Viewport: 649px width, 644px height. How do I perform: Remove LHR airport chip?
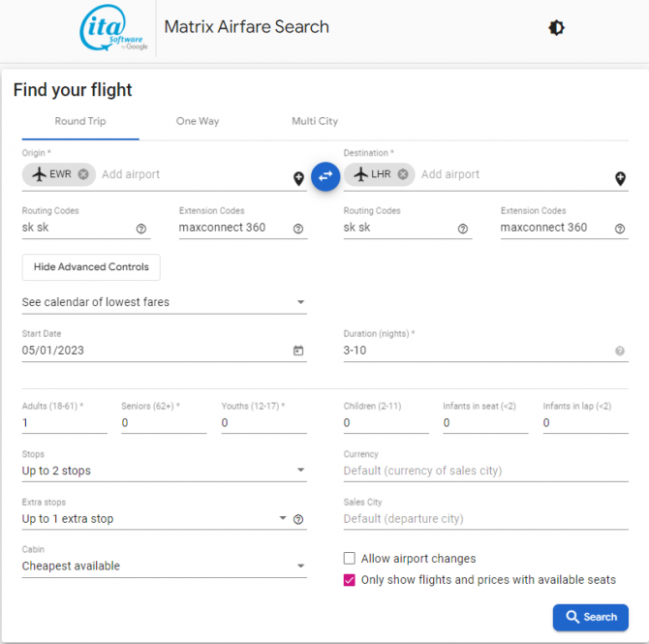point(403,174)
